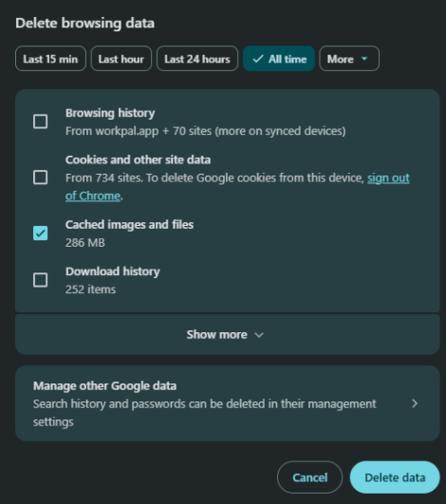This screenshot has width=446, height=504.
Task: Uncheck Cached images and files checkbox
Action: pyautogui.click(x=41, y=233)
